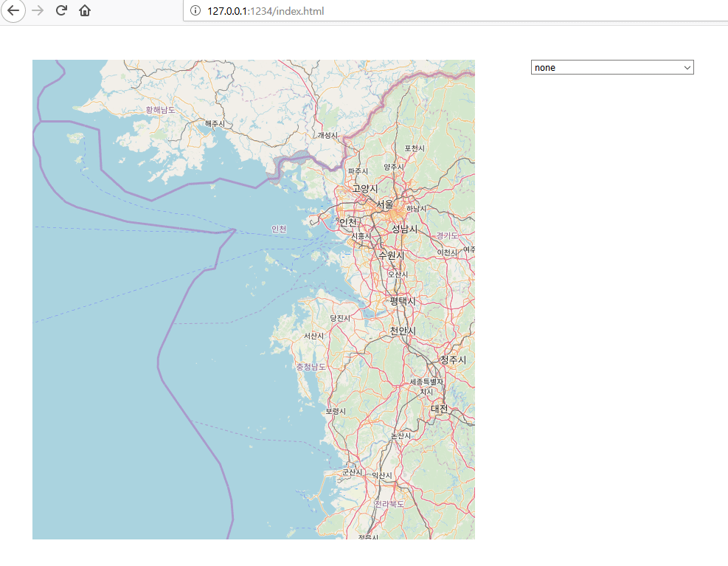
Task: Click the 서산시 label on the map
Action: 314,336
